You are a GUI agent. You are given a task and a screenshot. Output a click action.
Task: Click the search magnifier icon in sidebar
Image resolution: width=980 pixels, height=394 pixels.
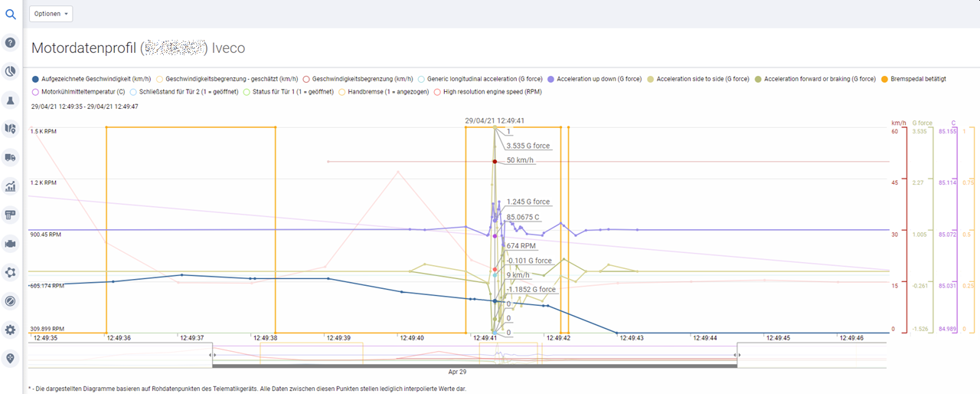[x=11, y=14]
